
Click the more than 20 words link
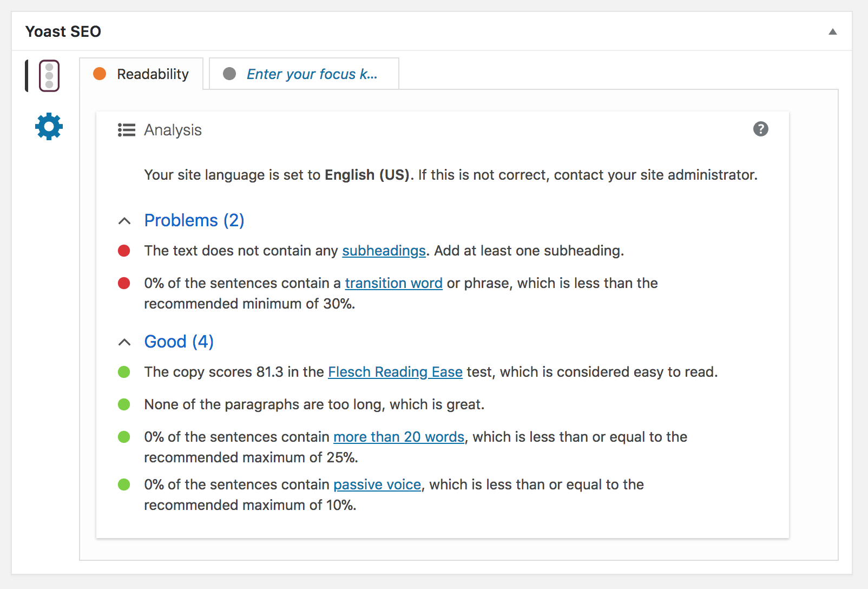pos(399,437)
